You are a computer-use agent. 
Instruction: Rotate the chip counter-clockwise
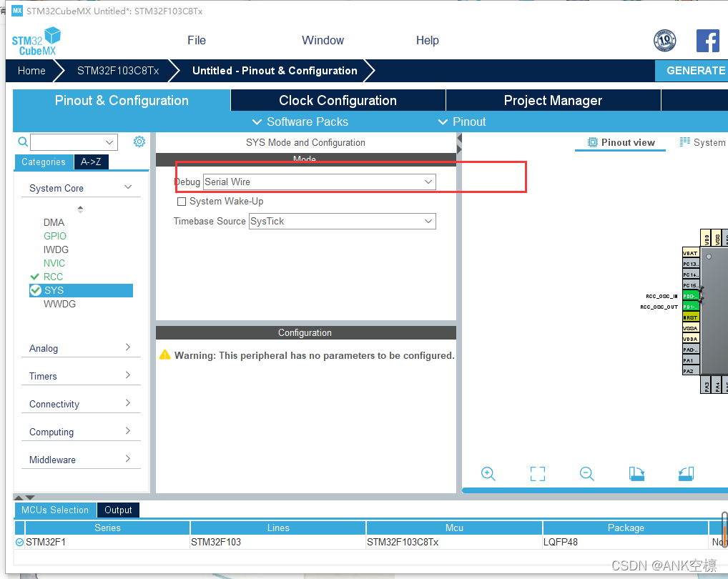(x=686, y=474)
